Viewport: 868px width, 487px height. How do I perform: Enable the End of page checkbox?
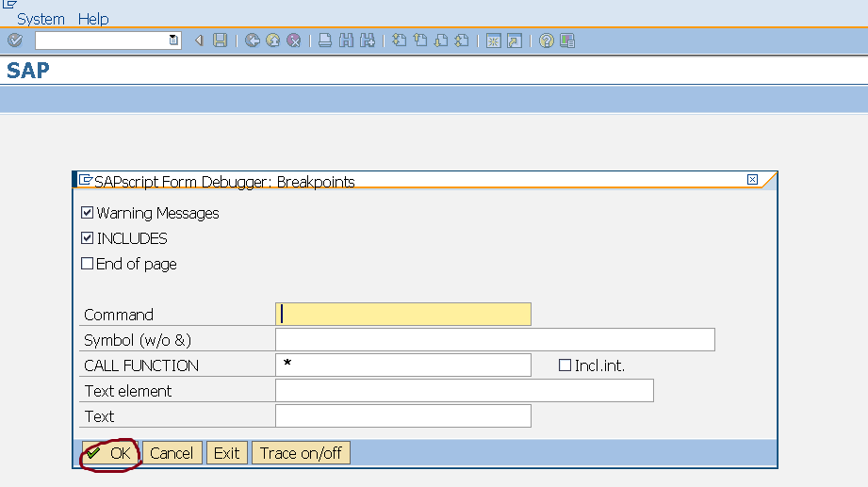tap(87, 264)
